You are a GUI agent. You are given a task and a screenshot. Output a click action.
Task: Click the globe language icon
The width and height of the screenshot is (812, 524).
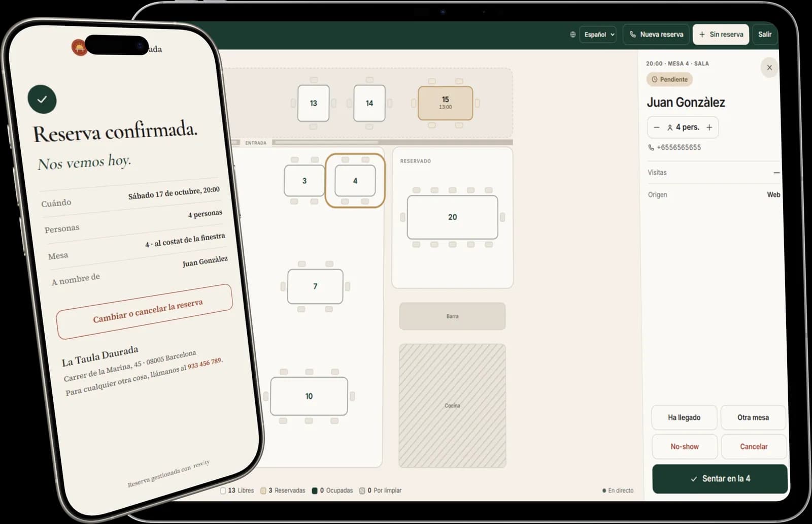tap(572, 35)
